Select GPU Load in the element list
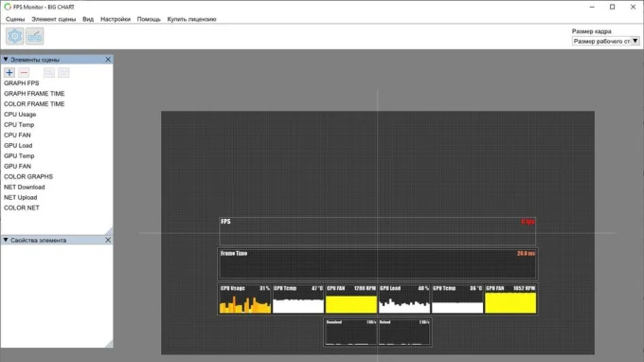The height and width of the screenshot is (362, 644). pyautogui.click(x=18, y=145)
